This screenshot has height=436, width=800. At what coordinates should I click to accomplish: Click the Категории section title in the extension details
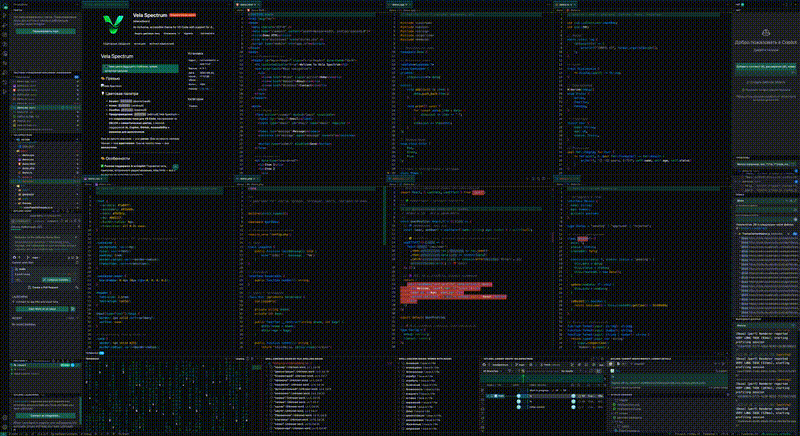(x=195, y=99)
